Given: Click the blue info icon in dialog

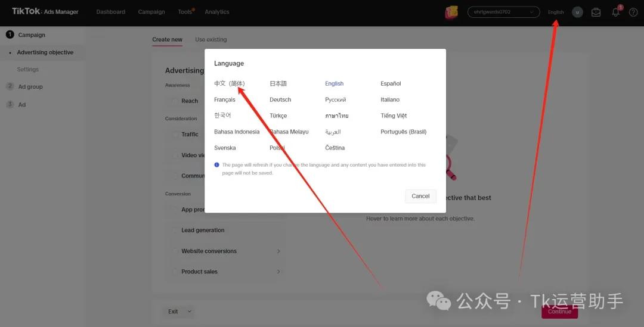Looking at the screenshot, I should pyautogui.click(x=217, y=165).
